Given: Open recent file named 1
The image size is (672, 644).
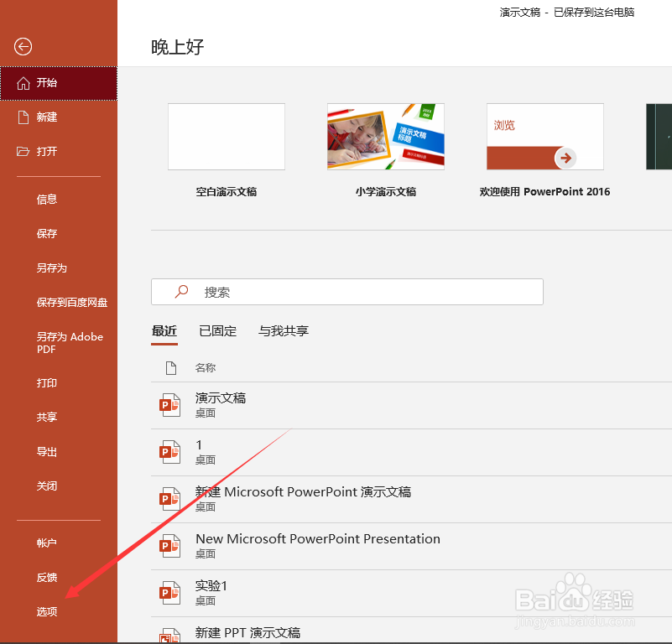Looking at the screenshot, I should (x=411, y=453).
